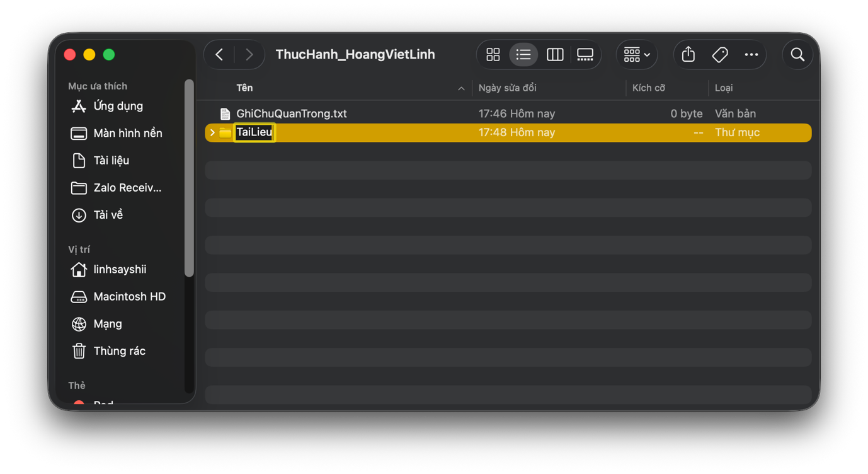Click the Tài về download arrow icon
Image resolution: width=868 pixels, height=474 pixels.
pyautogui.click(x=79, y=215)
